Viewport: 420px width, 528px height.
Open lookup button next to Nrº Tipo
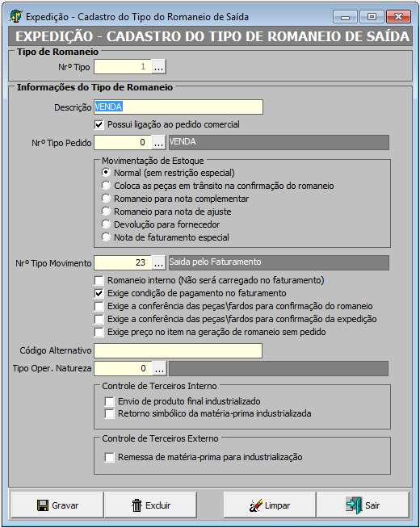[x=158, y=67]
